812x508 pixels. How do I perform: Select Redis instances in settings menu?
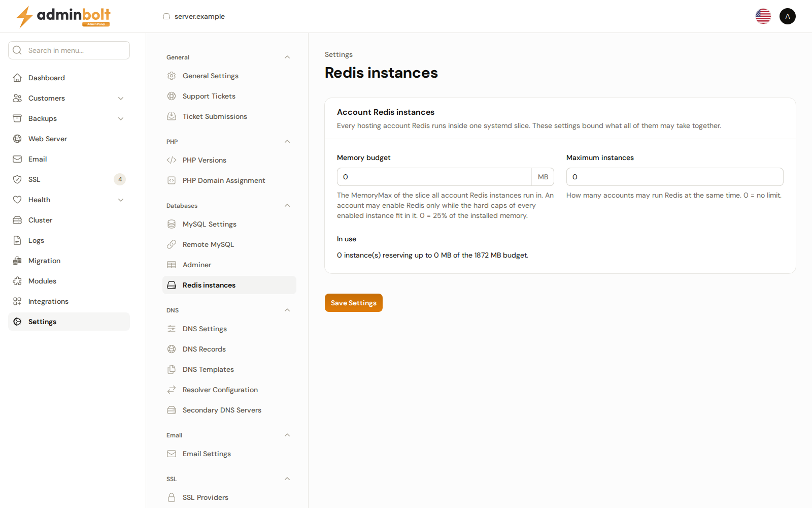(229, 285)
